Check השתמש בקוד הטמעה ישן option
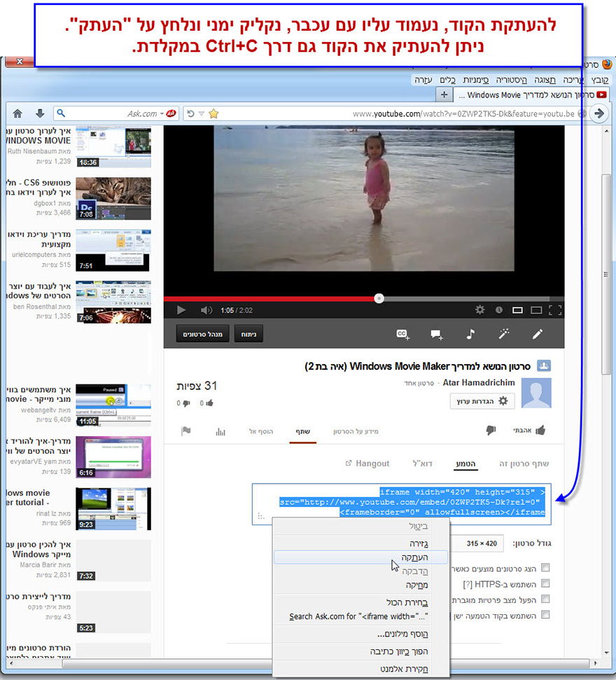The width and height of the screenshot is (616, 680). [x=546, y=614]
